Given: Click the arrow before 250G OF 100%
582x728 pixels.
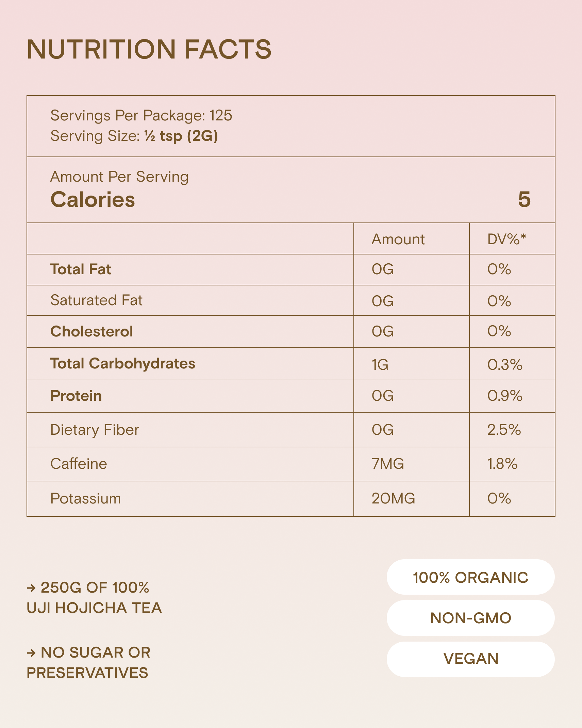Looking at the screenshot, I should 31,588.
